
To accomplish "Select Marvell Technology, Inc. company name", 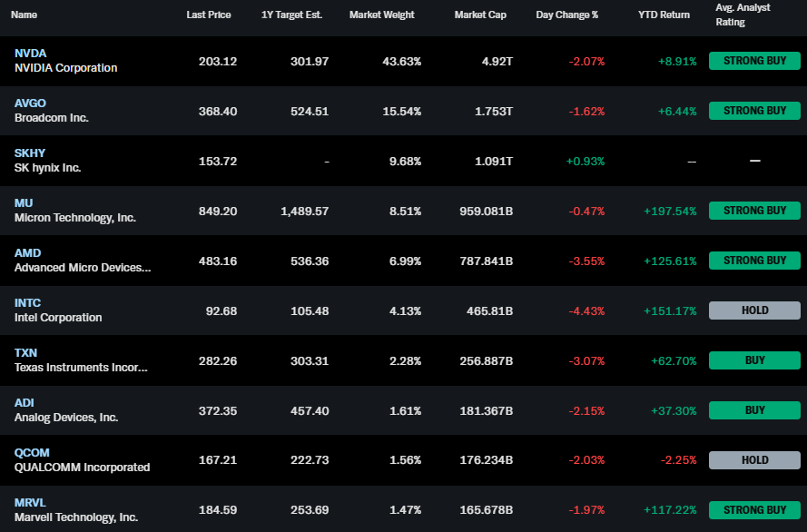I will (x=76, y=517).
